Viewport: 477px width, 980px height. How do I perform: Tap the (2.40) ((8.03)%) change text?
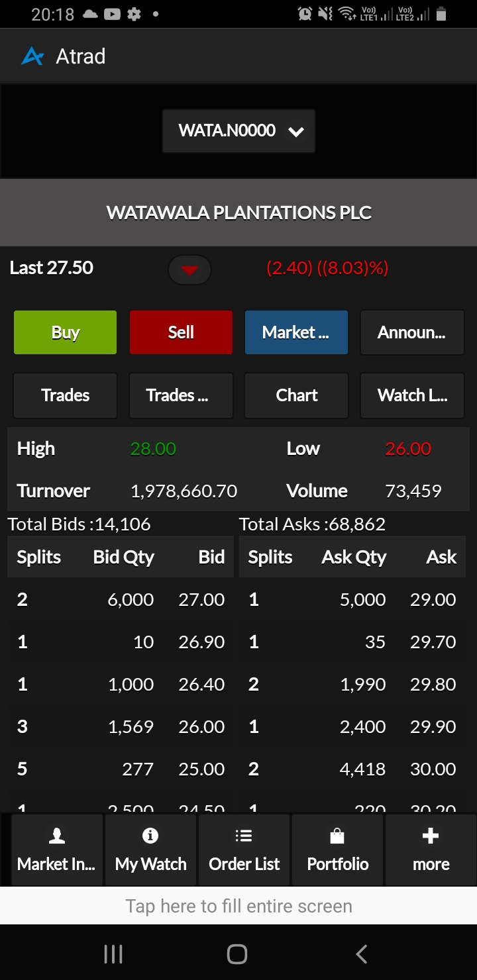(x=327, y=268)
